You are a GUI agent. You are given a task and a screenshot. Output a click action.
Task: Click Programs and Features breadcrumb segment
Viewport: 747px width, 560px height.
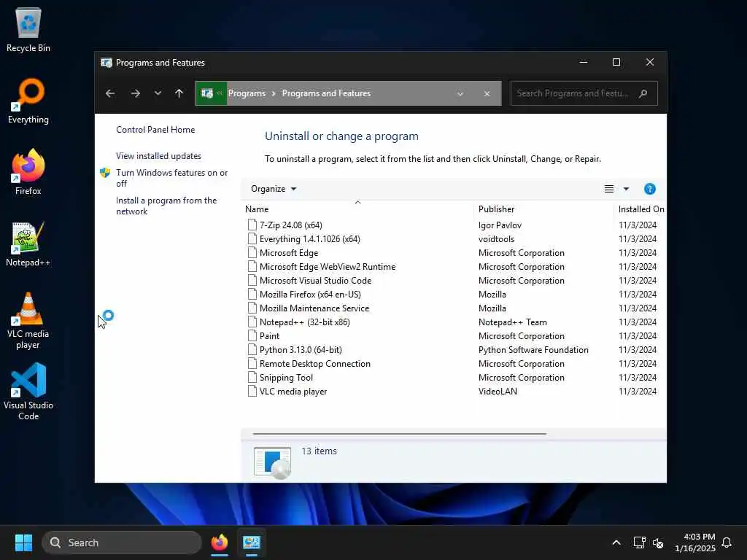[x=326, y=93]
